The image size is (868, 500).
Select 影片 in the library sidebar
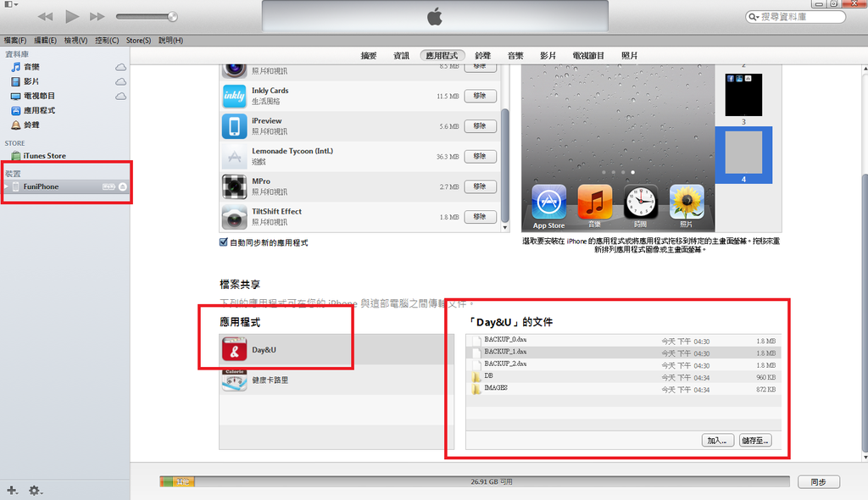(x=31, y=81)
